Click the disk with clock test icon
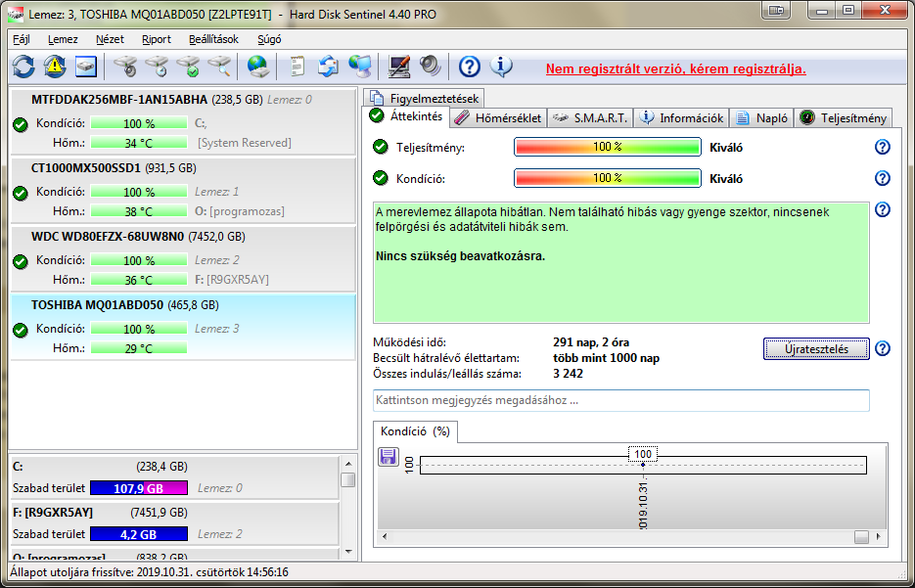915x588 pixels. (x=157, y=68)
